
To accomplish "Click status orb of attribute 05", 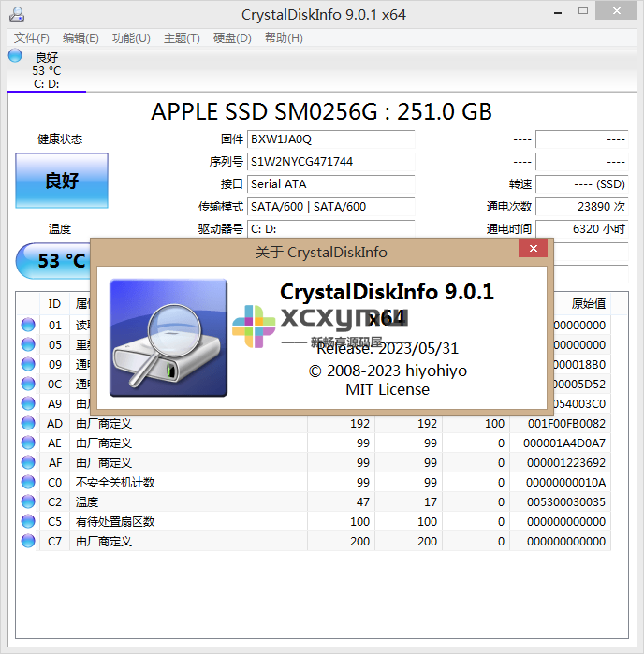I will [28, 344].
